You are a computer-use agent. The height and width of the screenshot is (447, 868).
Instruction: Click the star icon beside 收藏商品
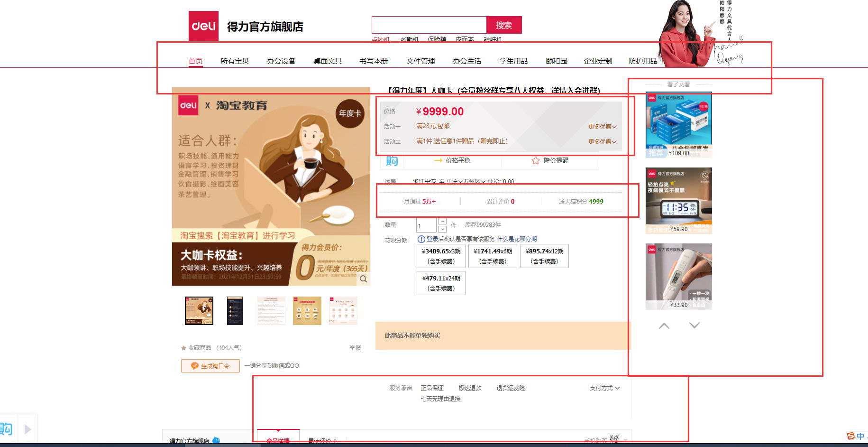point(183,348)
